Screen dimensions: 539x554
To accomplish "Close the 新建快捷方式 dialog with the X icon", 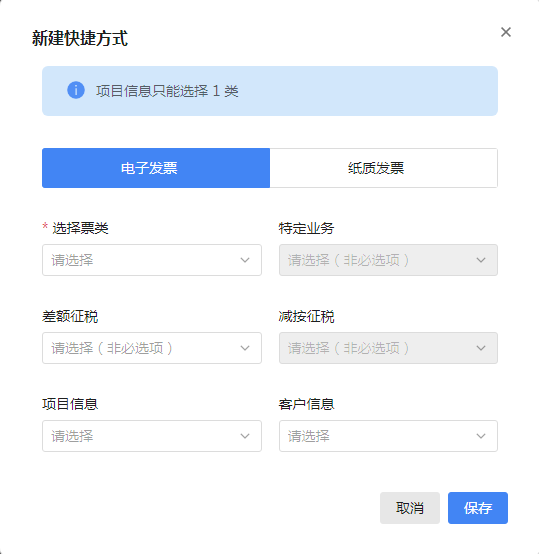I will (x=506, y=32).
